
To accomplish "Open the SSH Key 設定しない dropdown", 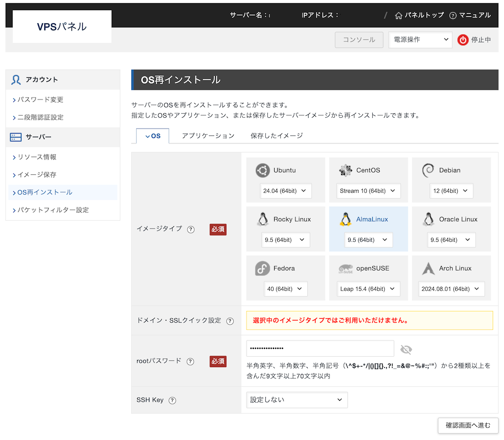I will [x=297, y=400].
